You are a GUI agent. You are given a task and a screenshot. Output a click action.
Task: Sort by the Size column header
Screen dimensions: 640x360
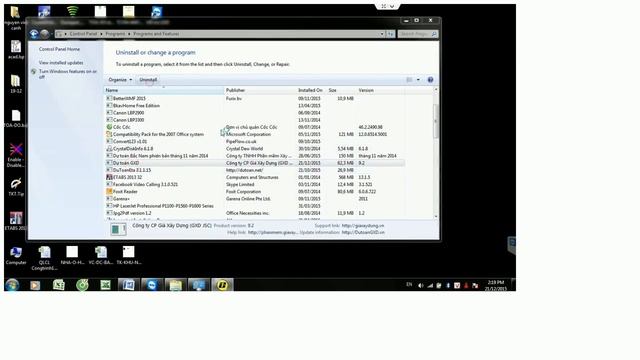(x=342, y=90)
